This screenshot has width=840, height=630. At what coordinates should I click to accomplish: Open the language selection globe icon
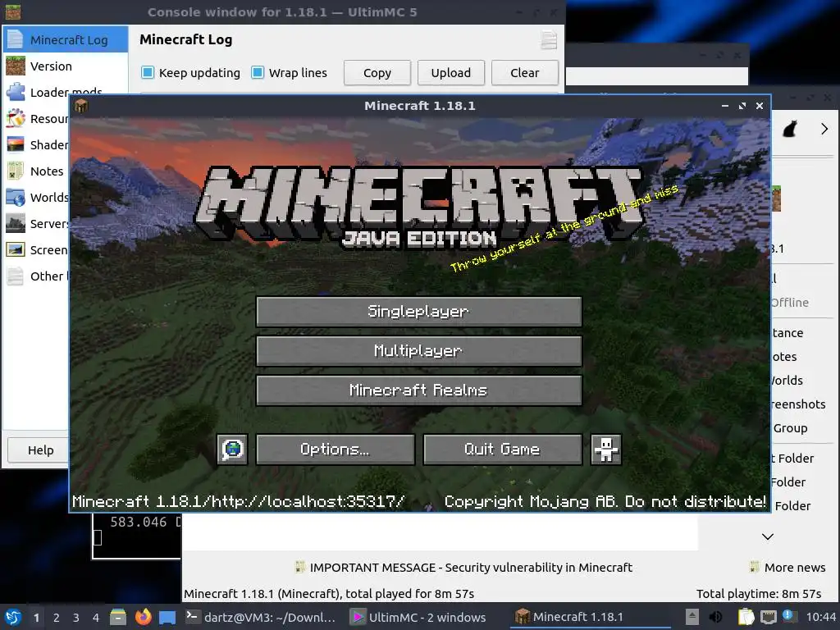coord(232,449)
